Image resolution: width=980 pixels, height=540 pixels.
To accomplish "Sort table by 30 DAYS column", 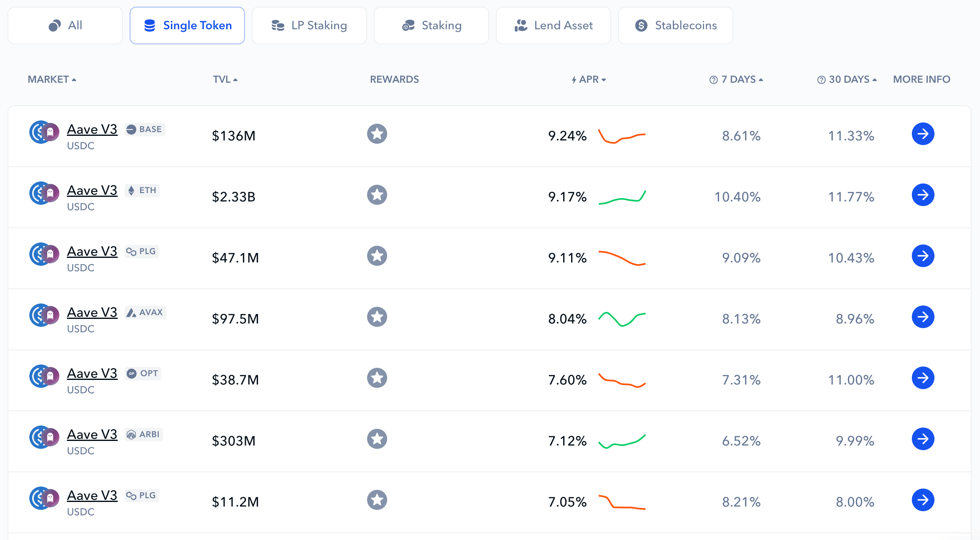I will pos(852,79).
